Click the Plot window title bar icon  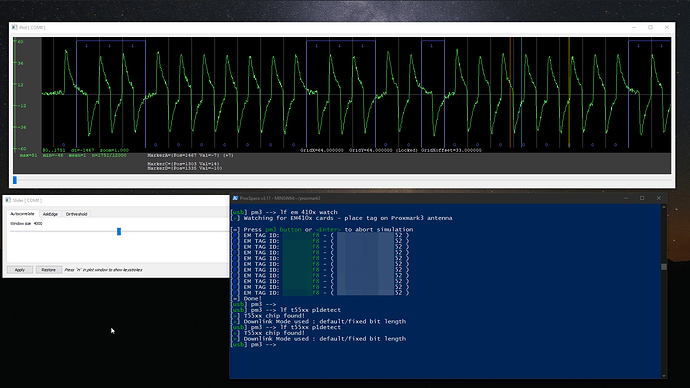(15, 27)
